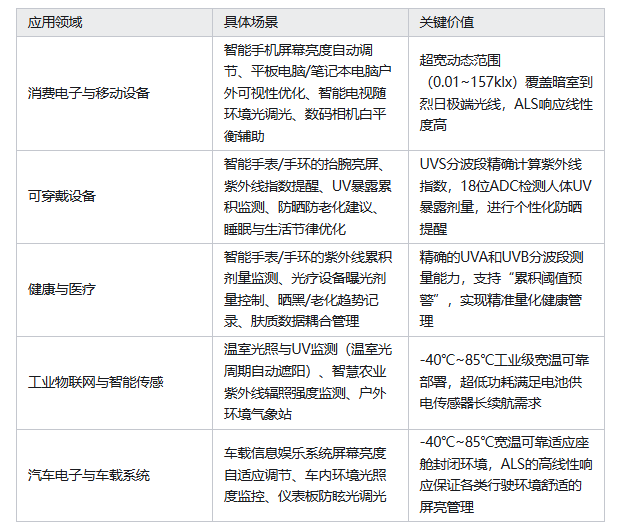Click the scenario cell starting '车载信息娱乐系统屏幕亮度'

click(310, 475)
